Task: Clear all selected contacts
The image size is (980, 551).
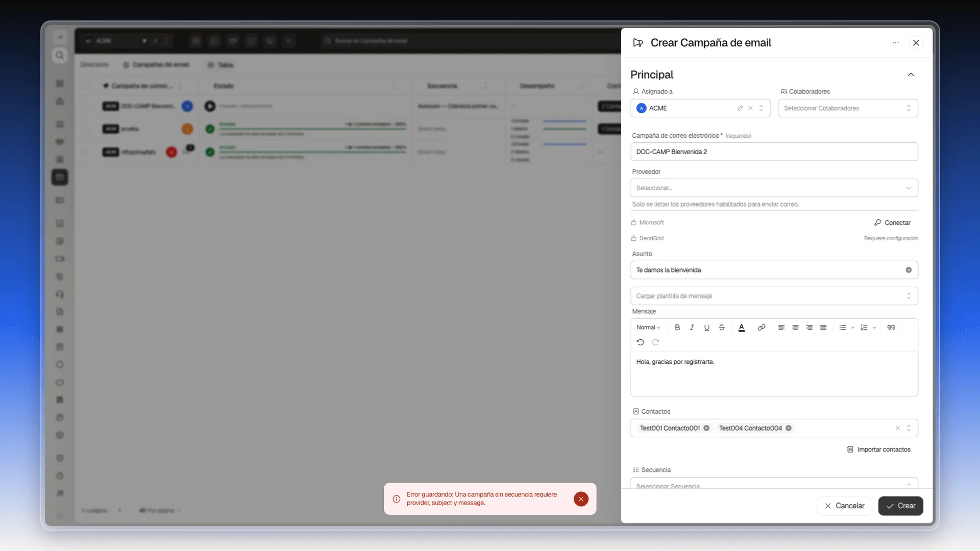Action: click(898, 428)
